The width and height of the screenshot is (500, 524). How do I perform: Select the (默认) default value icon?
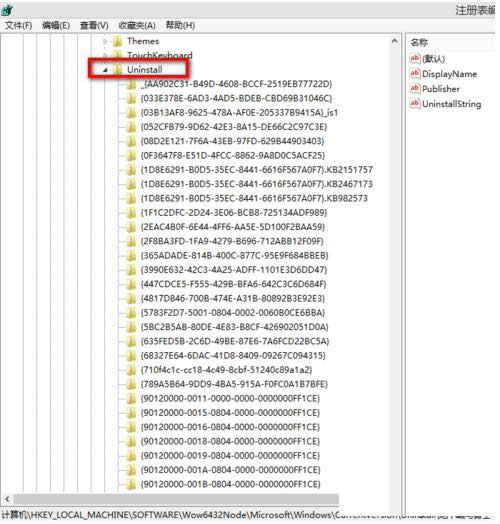coord(414,58)
